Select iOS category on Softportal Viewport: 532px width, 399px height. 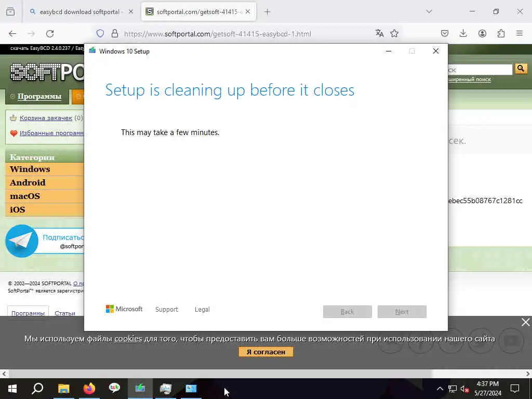click(x=17, y=210)
